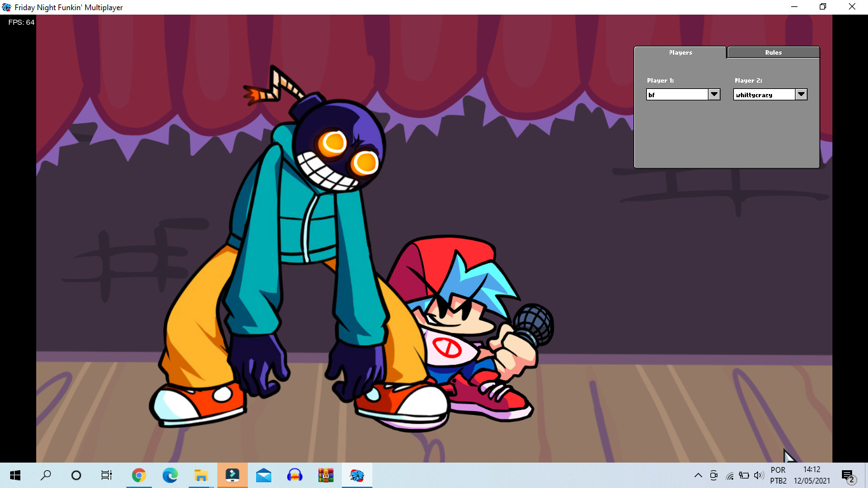Expand the Player 1 dropdown arrow
Image resolution: width=868 pixels, height=488 pixels.
(x=714, y=94)
